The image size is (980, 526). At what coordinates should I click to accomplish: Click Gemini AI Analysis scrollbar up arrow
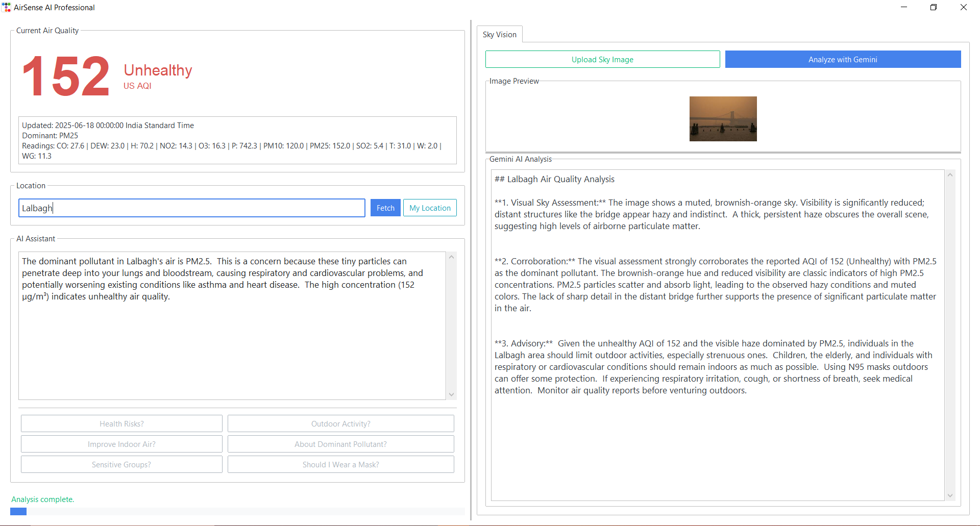coord(950,175)
